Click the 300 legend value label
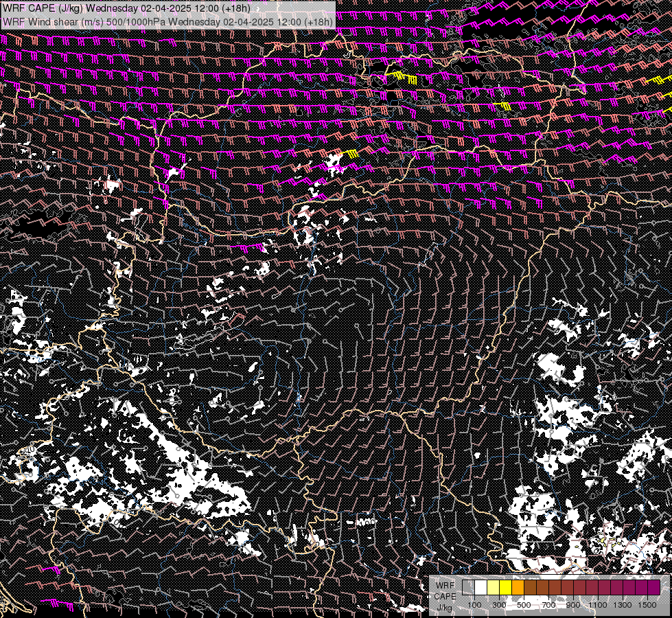The image size is (672, 618). (x=499, y=605)
